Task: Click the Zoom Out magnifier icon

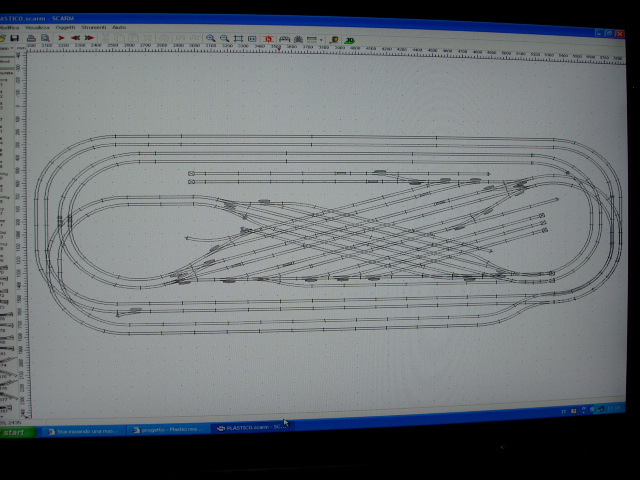Action: (x=224, y=38)
